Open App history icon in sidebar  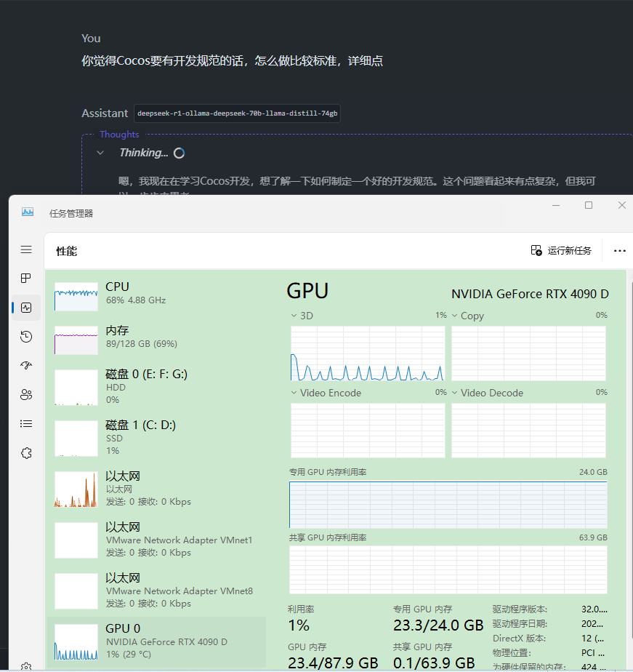[x=26, y=337]
